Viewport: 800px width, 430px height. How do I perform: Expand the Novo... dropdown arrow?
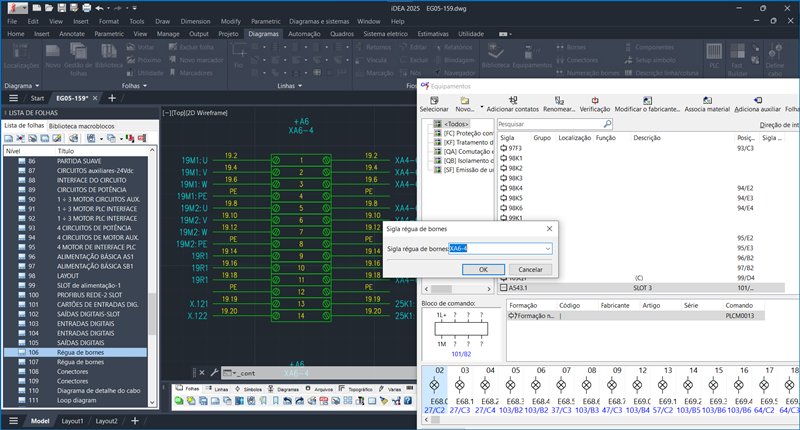[482, 108]
